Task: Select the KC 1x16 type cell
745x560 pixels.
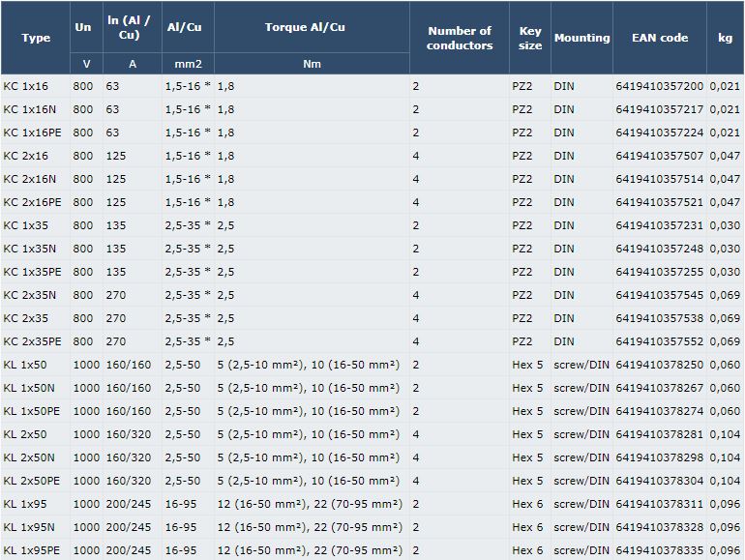Action: point(26,86)
